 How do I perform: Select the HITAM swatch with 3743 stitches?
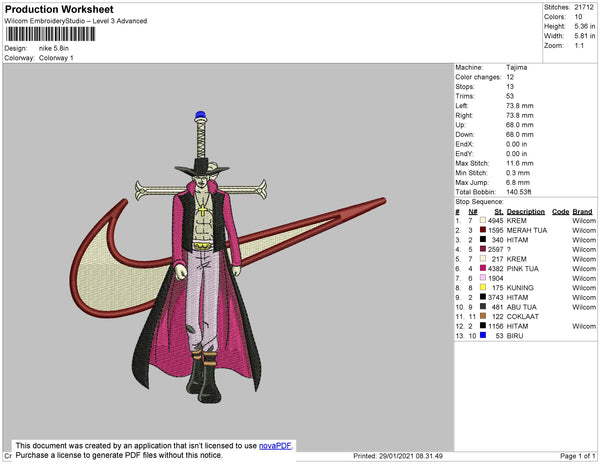pos(483,297)
